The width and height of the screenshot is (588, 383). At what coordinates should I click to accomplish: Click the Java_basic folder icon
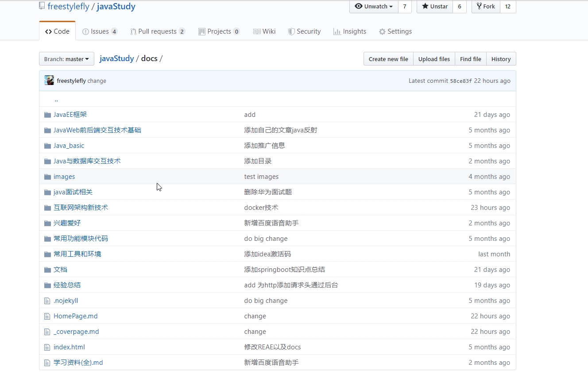pyautogui.click(x=47, y=146)
